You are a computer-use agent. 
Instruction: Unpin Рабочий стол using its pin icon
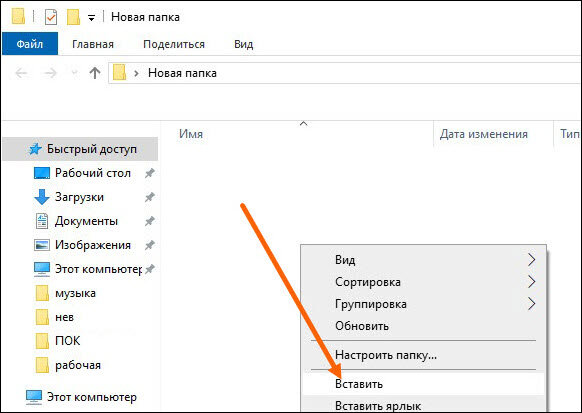coord(150,173)
